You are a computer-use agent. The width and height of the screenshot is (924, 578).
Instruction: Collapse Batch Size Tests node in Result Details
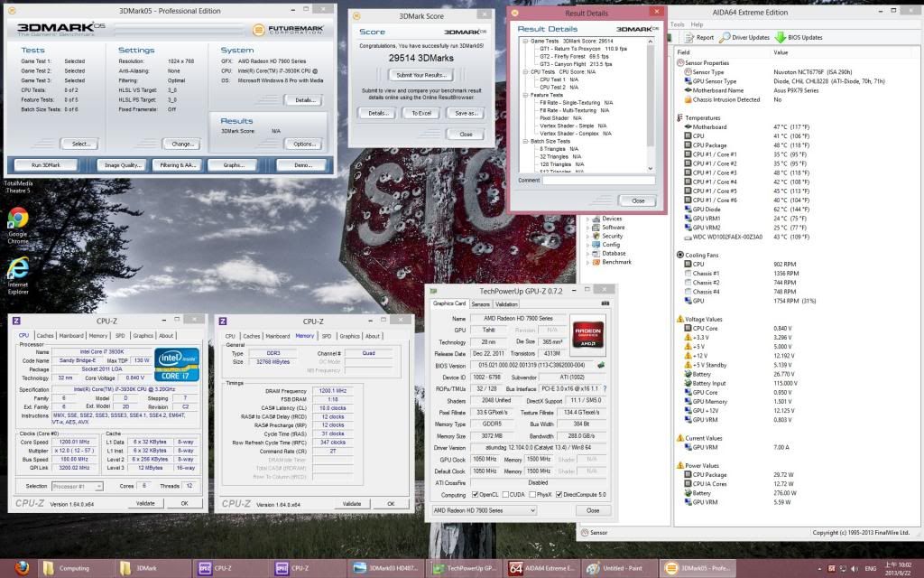pos(525,142)
